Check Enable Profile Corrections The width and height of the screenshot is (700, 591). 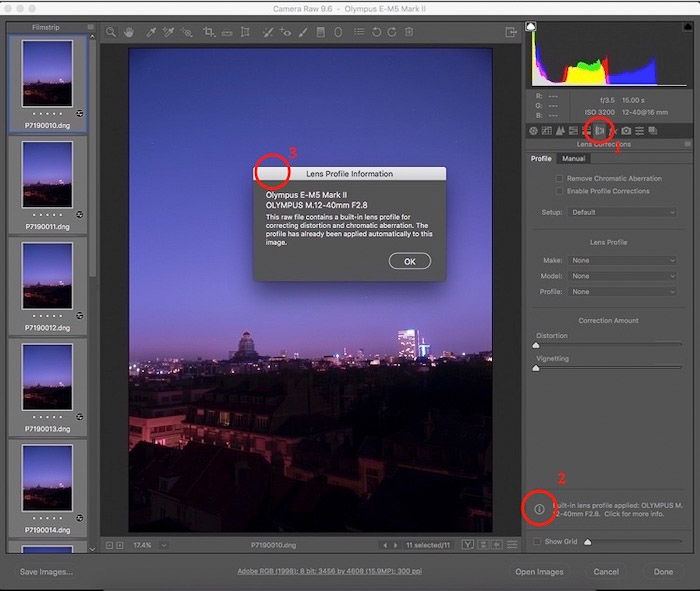[559, 191]
